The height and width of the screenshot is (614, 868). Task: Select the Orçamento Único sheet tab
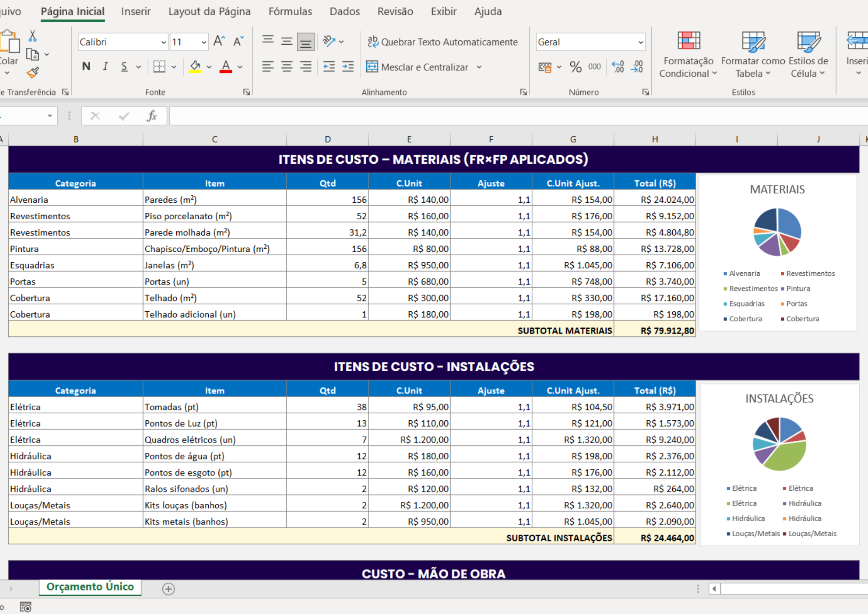[x=90, y=587]
